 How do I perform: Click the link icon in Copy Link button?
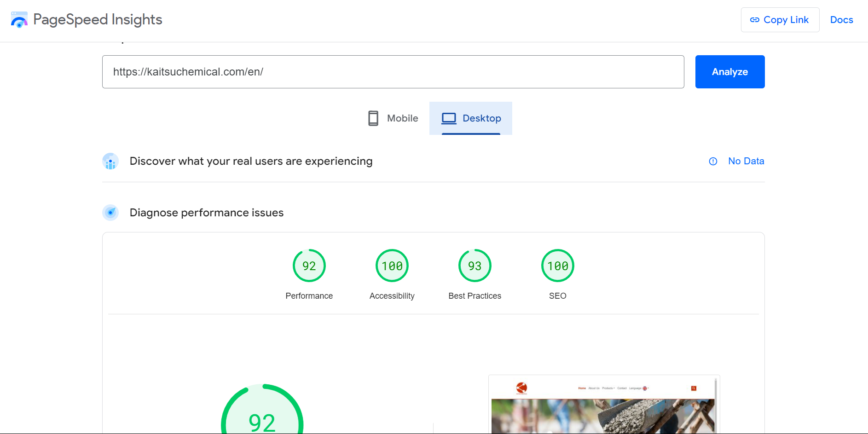755,20
